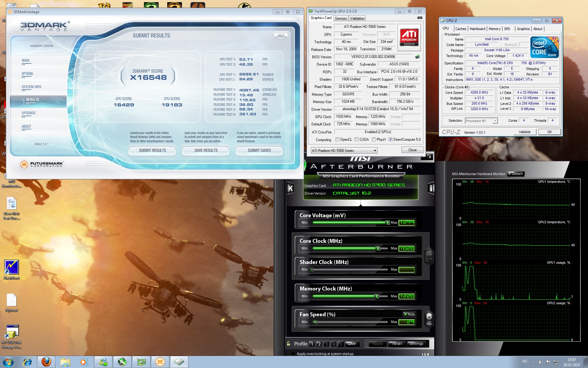
Task: Open the New Rich Text Document icon
Action: pos(12,208)
